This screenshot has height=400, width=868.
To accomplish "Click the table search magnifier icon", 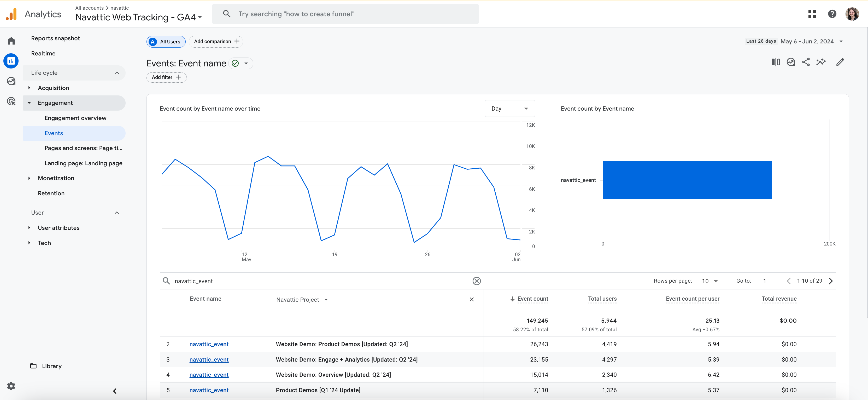I will [166, 281].
